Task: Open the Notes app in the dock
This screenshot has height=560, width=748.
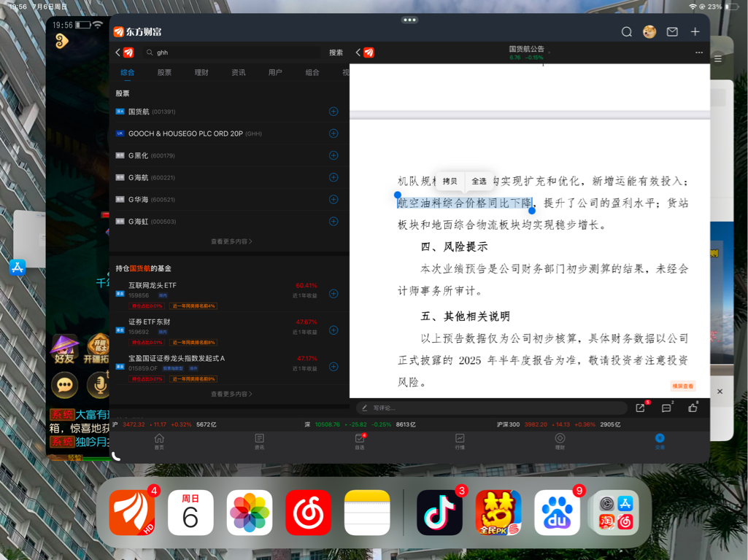Action: [367, 513]
